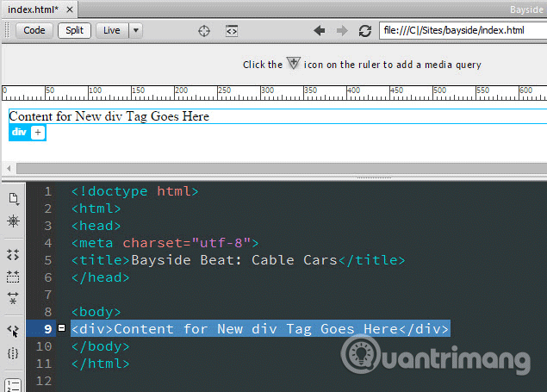Switch to Live view
The height and width of the screenshot is (392, 547).
pos(112,31)
